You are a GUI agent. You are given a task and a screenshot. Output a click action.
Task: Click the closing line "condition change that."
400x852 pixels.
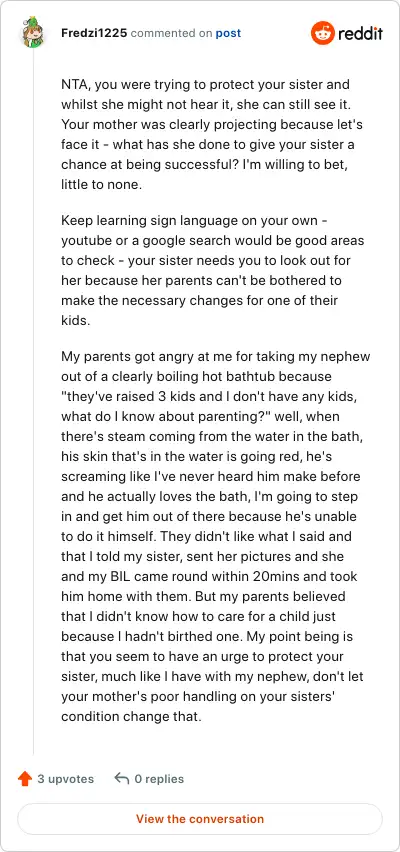click(131, 717)
